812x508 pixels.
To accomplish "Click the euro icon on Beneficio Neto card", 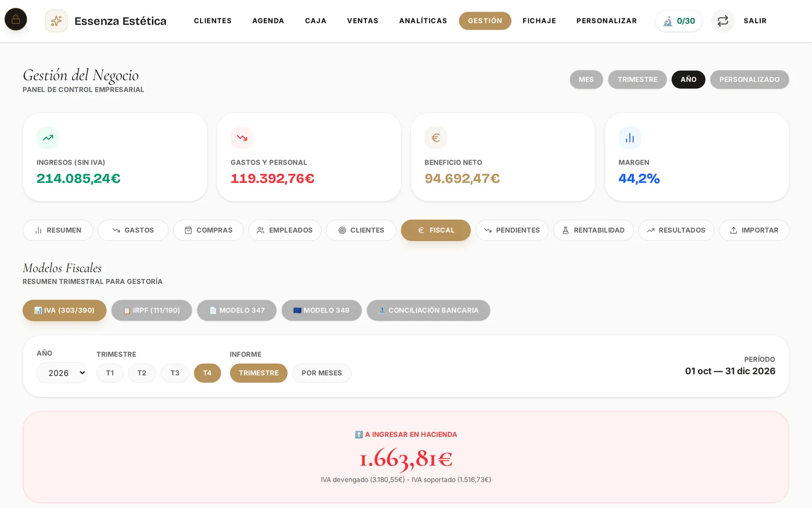I will [x=435, y=138].
